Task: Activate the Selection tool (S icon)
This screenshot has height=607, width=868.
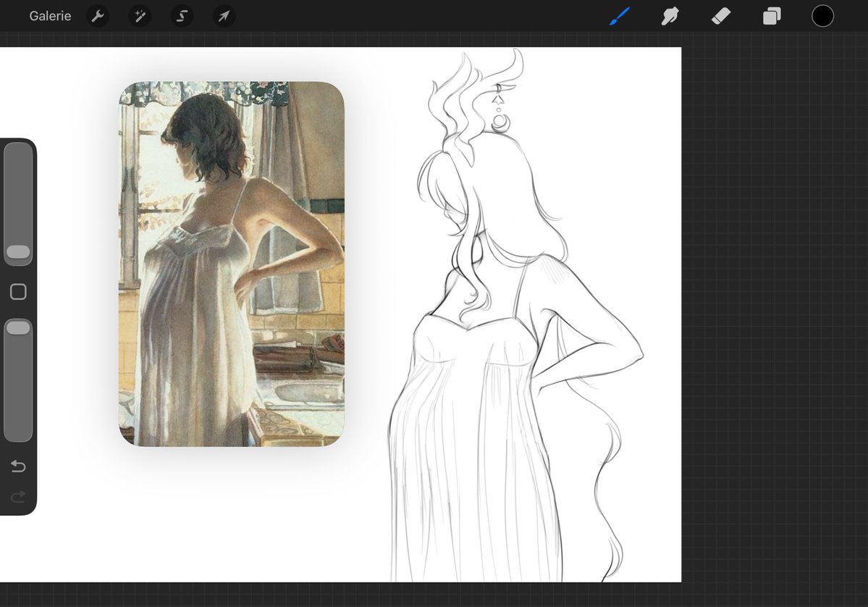Action: [182, 16]
